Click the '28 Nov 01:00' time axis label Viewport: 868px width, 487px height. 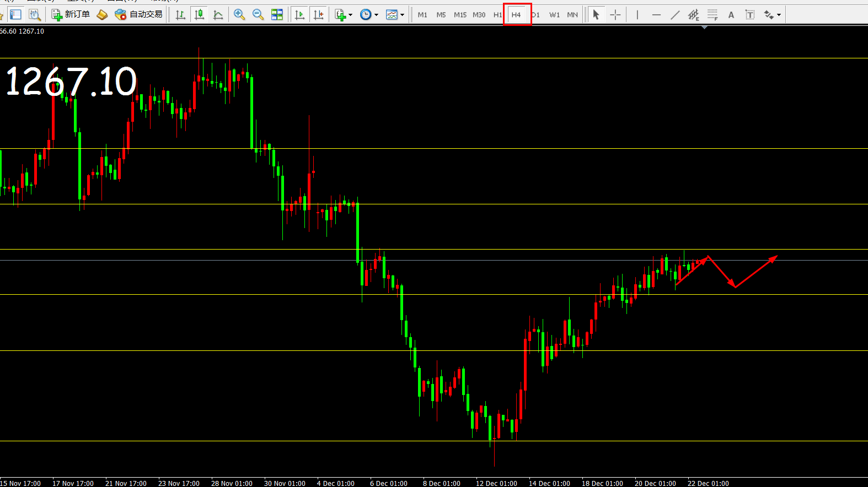[232, 483]
